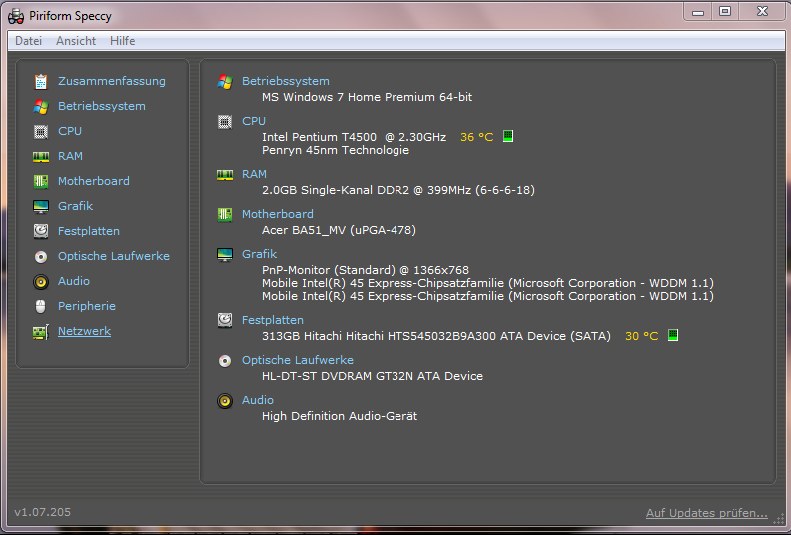Show Motherboard details from sidebar

coord(93,181)
